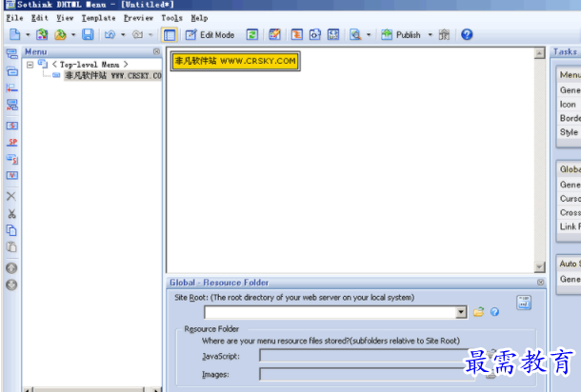This screenshot has width=581, height=392.
Task: Click the JavaScript folder input field
Action: 365,356
